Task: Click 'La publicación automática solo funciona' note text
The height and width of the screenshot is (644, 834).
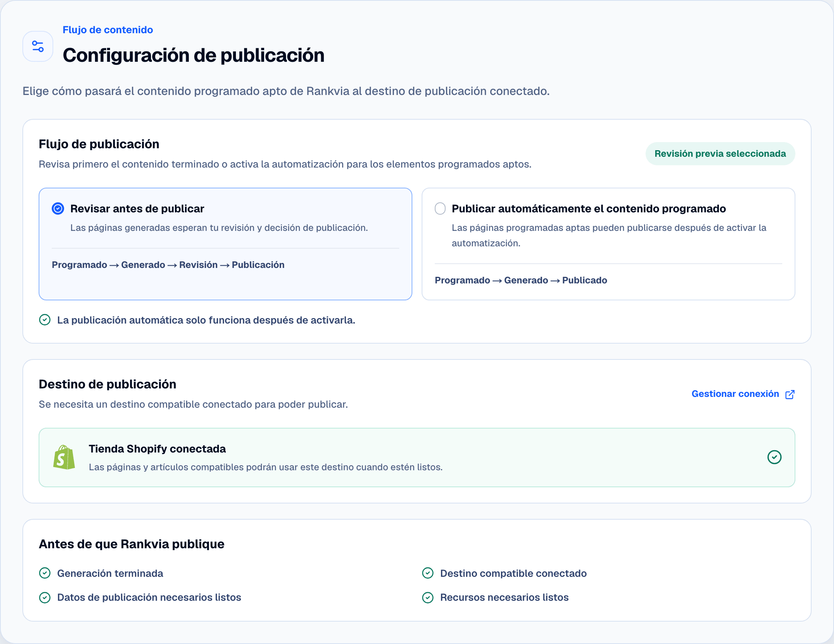Action: click(x=206, y=320)
